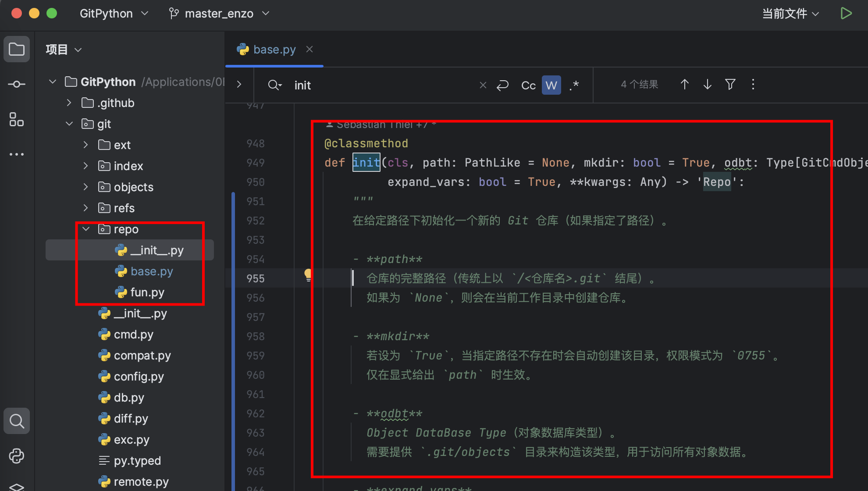The height and width of the screenshot is (491, 868).
Task: Click the search input field containing init
Action: tap(381, 85)
